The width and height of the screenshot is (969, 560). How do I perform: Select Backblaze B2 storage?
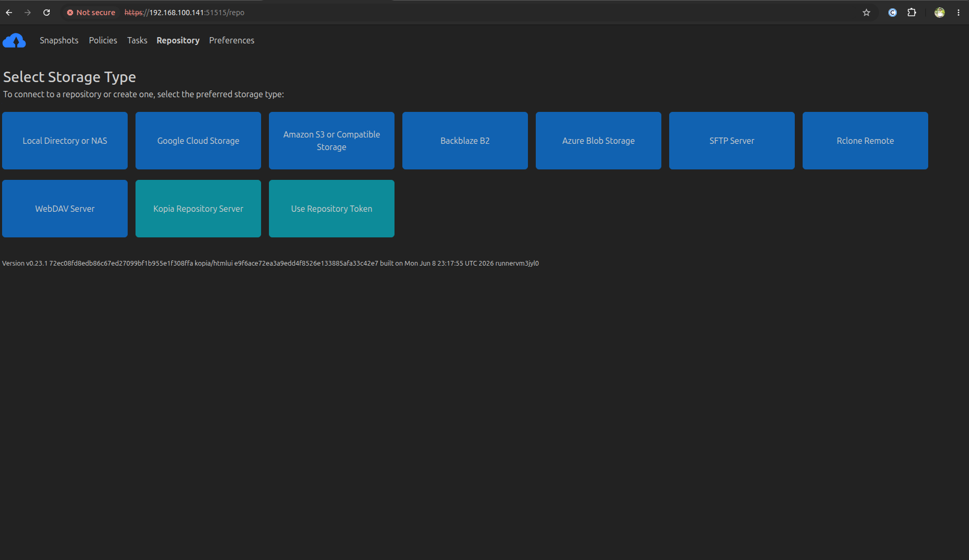(465, 141)
